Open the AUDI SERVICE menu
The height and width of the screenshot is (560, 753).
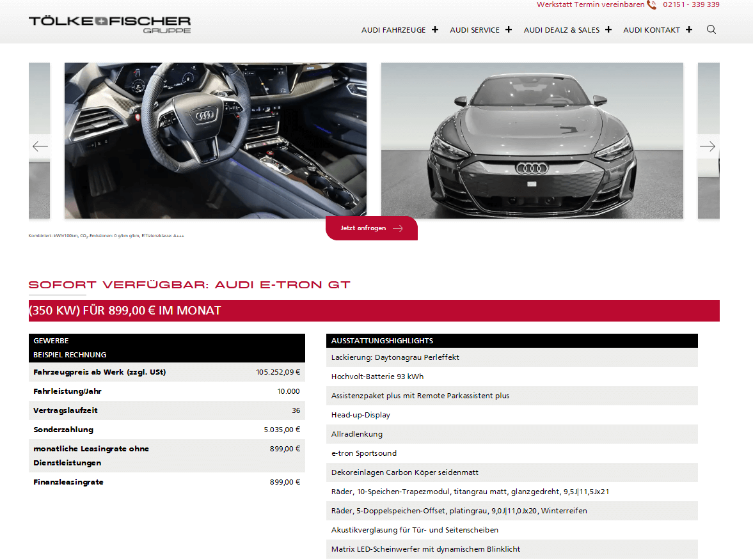[x=475, y=30]
